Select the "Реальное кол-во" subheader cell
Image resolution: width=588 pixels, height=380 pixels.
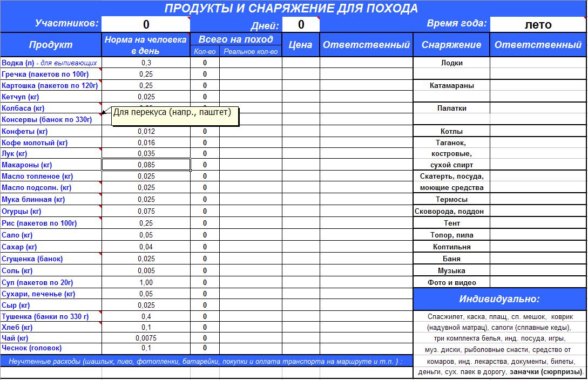251,51
